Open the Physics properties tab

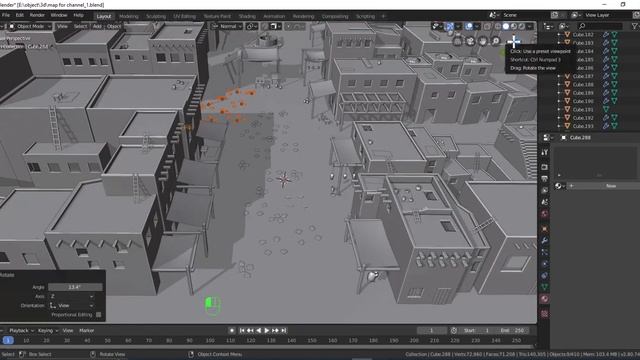tap(544, 264)
